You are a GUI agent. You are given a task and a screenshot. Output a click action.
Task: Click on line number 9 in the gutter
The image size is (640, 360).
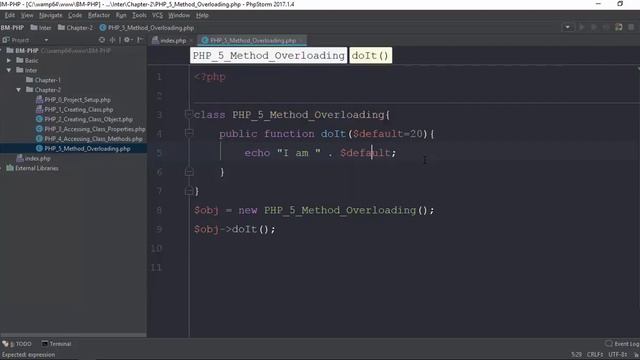click(159, 229)
